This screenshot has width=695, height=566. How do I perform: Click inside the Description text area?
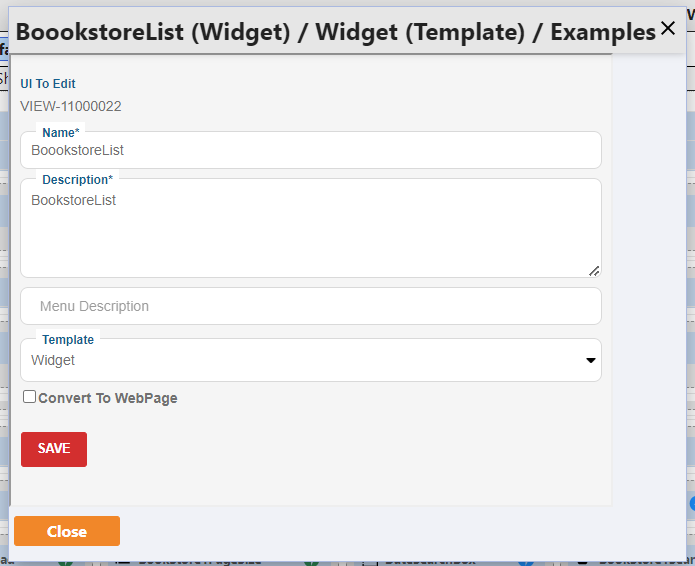click(x=311, y=228)
